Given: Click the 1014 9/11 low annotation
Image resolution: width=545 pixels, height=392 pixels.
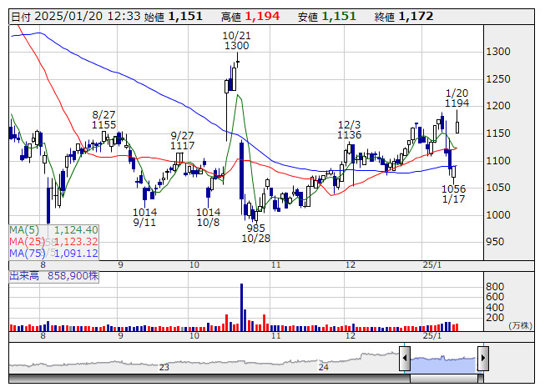Looking at the screenshot, I should (145, 218).
